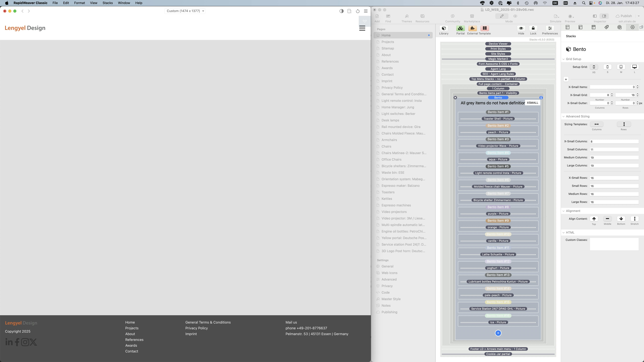Open the Simulate device dropdown

(556, 16)
